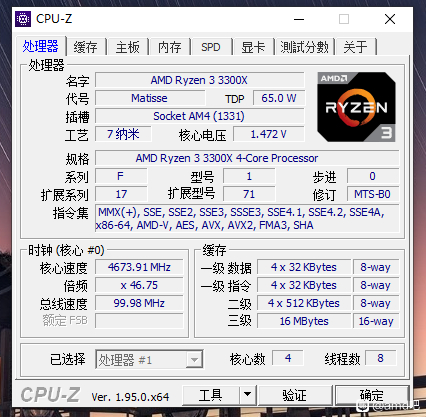Click the L3 associativity value 16-way
The width and height of the screenshot is (426, 417).
[x=376, y=321]
